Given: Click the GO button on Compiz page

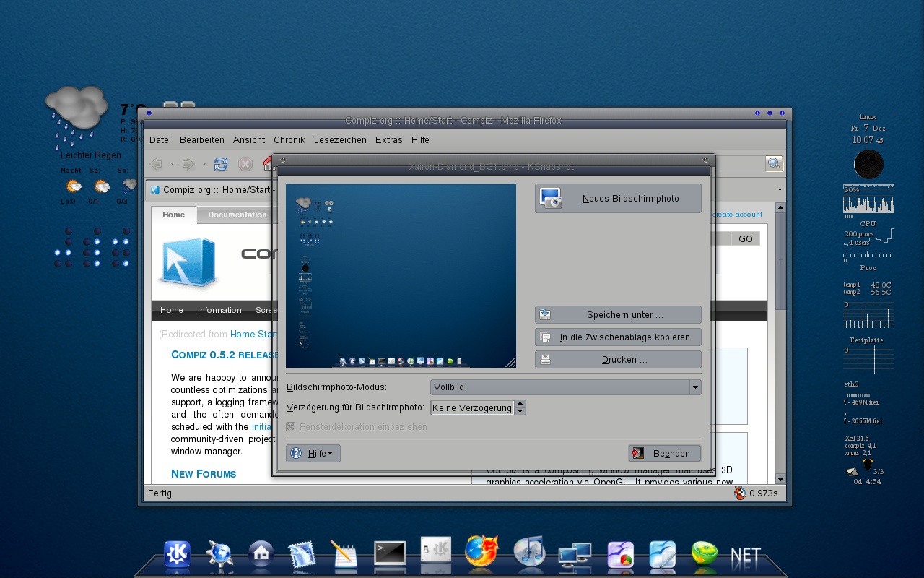Looking at the screenshot, I should coord(746,238).
